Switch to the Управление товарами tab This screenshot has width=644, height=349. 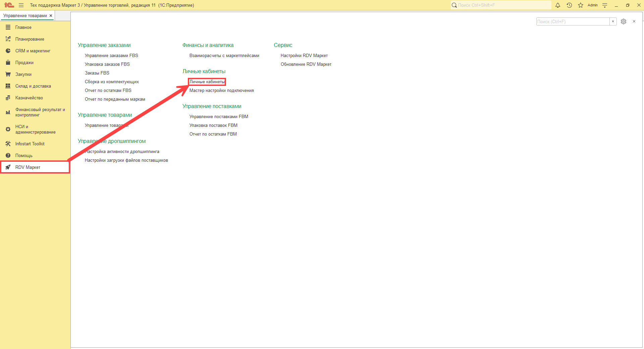pyautogui.click(x=25, y=16)
